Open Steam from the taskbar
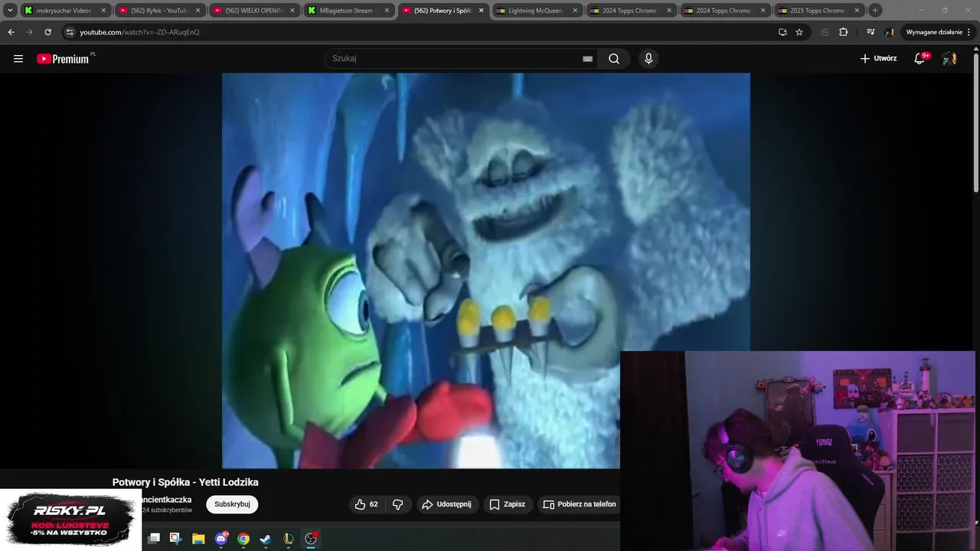This screenshot has height=551, width=980. [x=266, y=539]
